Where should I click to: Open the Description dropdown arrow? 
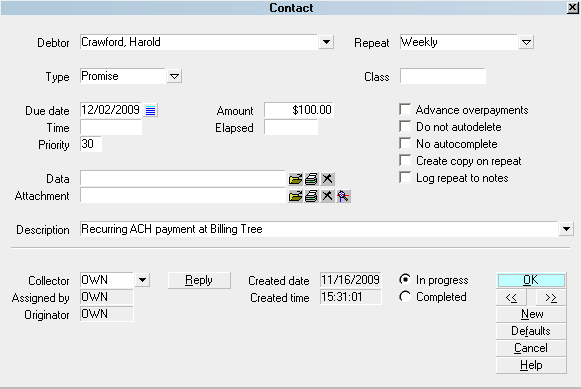tap(566, 229)
